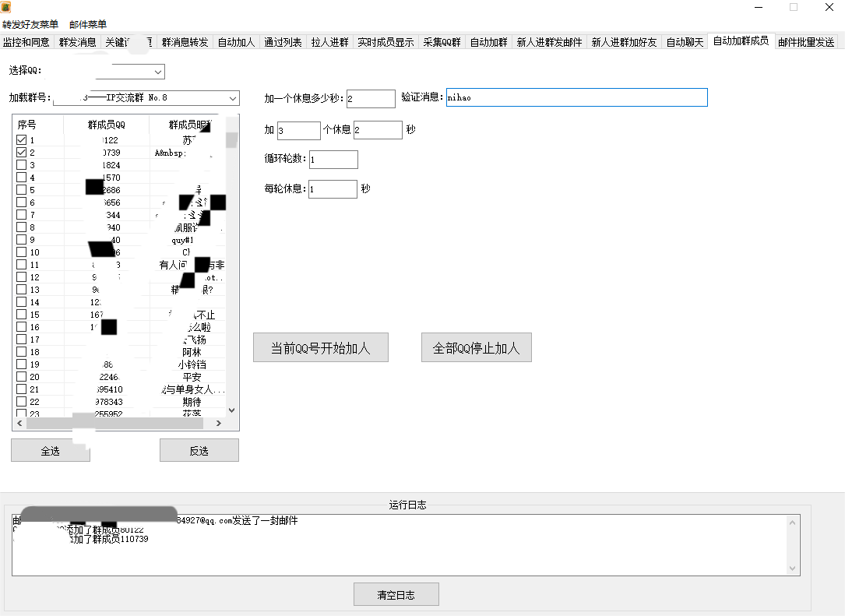Open the 采集QQ群 tab
The image size is (845, 616).
click(442, 42)
